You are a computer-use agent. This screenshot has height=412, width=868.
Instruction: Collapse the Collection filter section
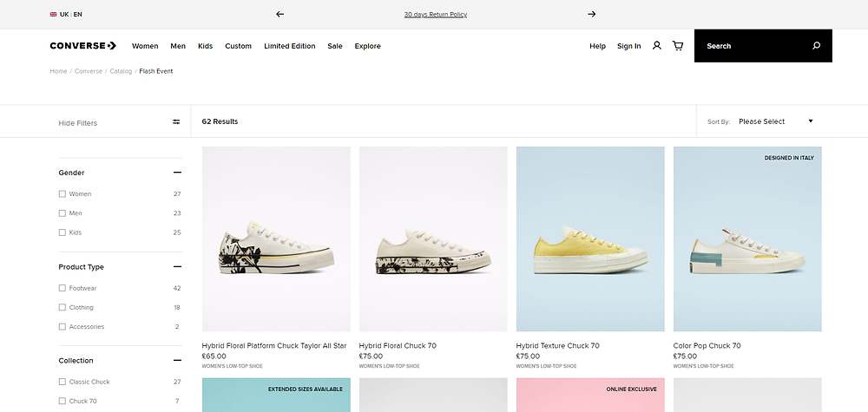click(177, 361)
